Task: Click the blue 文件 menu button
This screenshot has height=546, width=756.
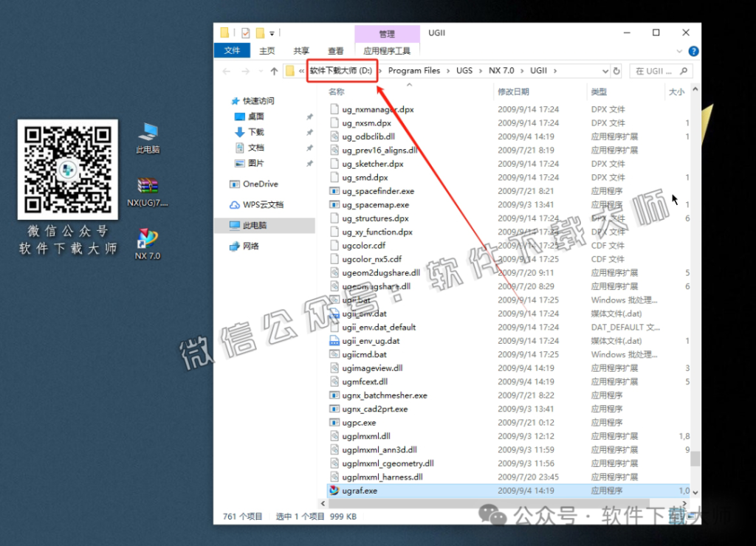Action: (233, 50)
